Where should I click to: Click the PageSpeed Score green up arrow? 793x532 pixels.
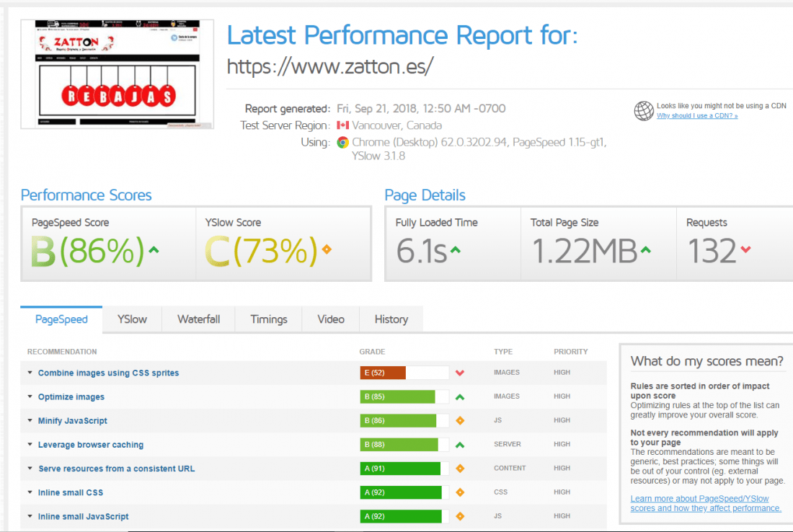(154, 250)
